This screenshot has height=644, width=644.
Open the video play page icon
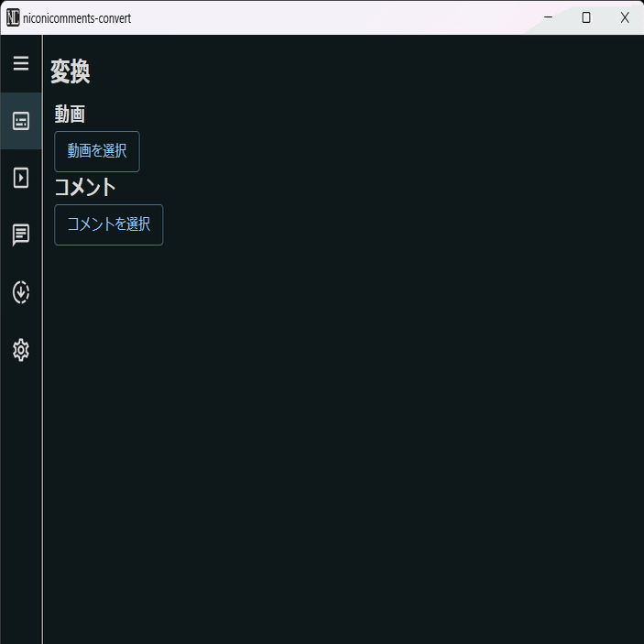click(x=21, y=178)
